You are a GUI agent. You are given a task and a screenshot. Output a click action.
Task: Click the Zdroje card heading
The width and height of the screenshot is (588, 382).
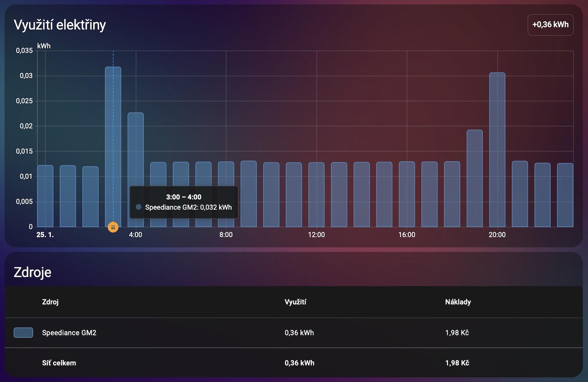(x=32, y=272)
